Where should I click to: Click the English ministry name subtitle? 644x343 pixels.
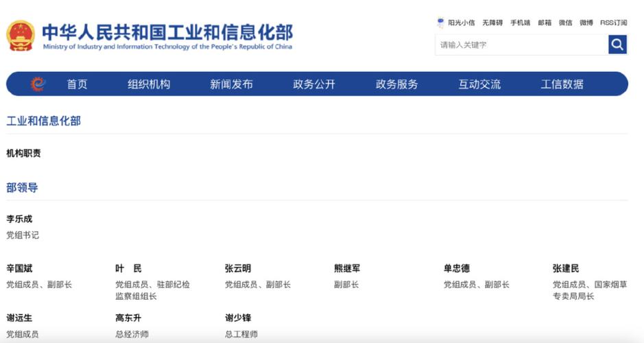pyautogui.click(x=167, y=47)
